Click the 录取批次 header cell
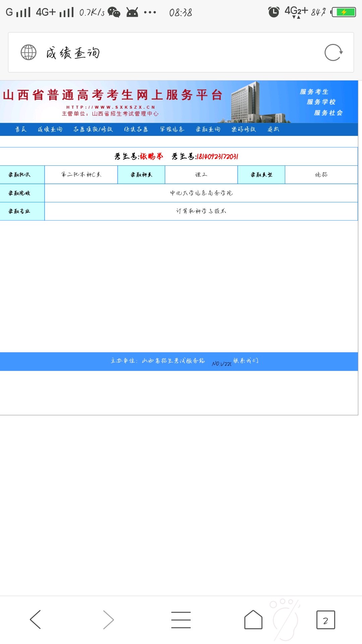The image size is (362, 644). point(22,174)
